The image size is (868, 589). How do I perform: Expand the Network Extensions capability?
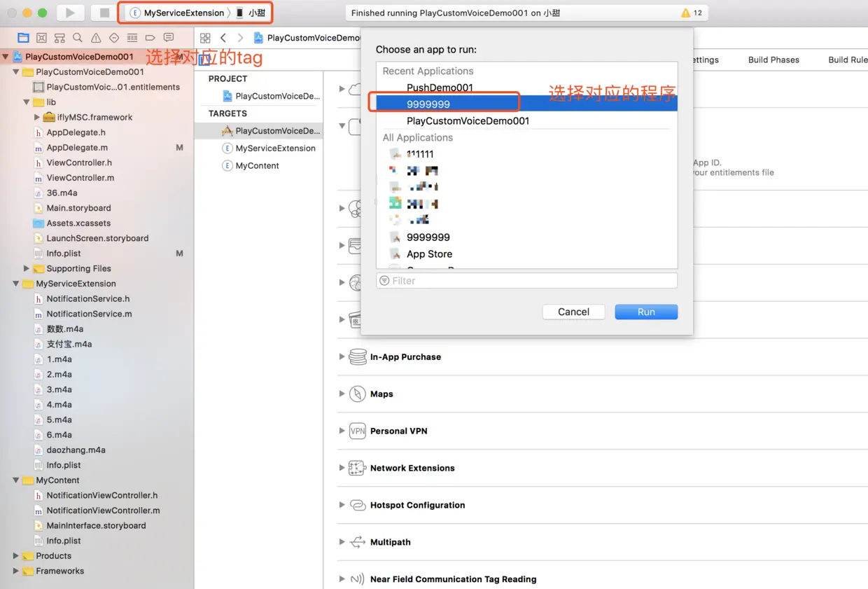pos(342,468)
